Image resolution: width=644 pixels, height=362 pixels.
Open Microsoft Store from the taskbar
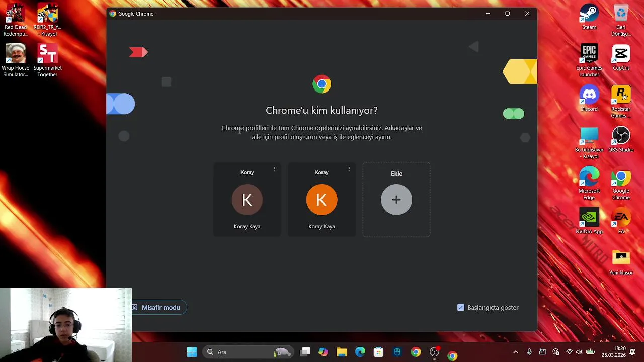coord(379,352)
